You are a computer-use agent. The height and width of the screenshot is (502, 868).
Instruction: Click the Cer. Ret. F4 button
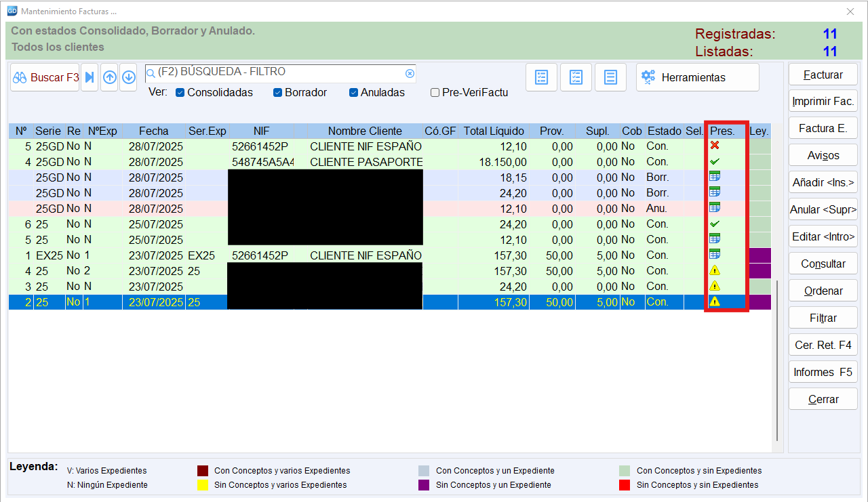[x=823, y=346]
